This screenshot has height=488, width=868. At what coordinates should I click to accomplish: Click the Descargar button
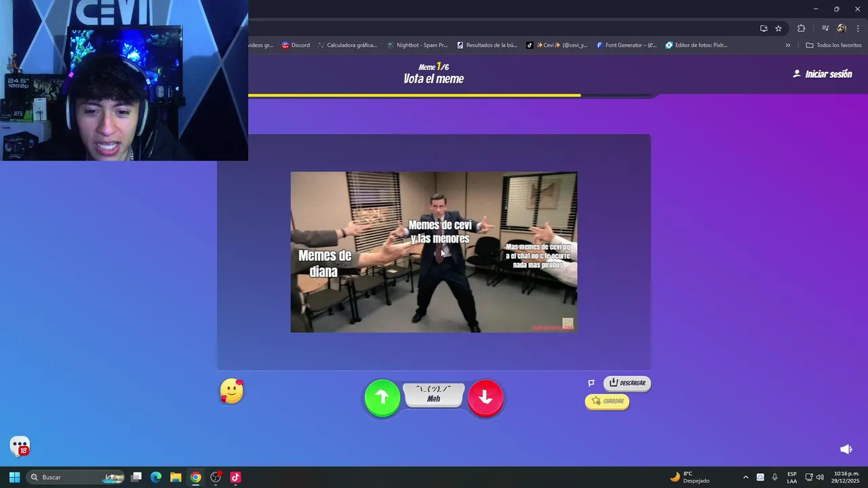tap(627, 383)
